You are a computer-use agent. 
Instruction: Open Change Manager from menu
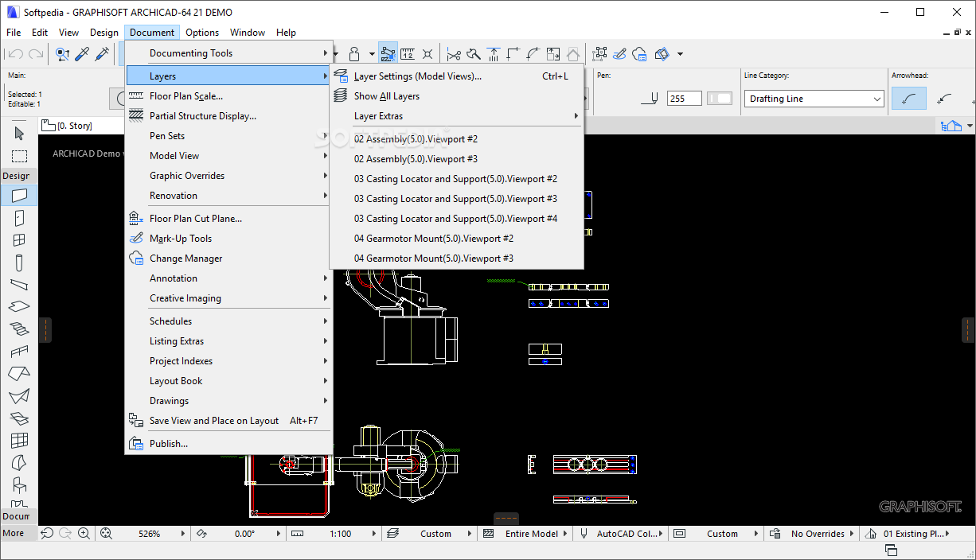tap(228, 259)
